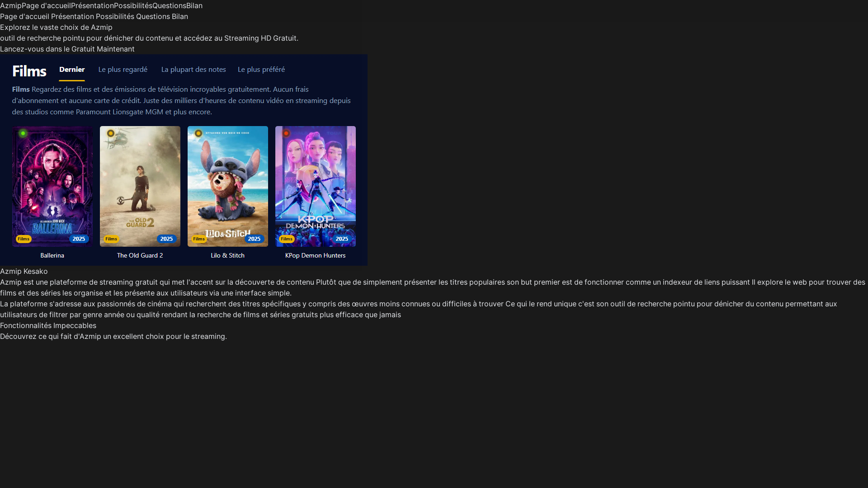Click Présentation in second navigation row
This screenshot has height=488, width=868.
(x=72, y=16)
